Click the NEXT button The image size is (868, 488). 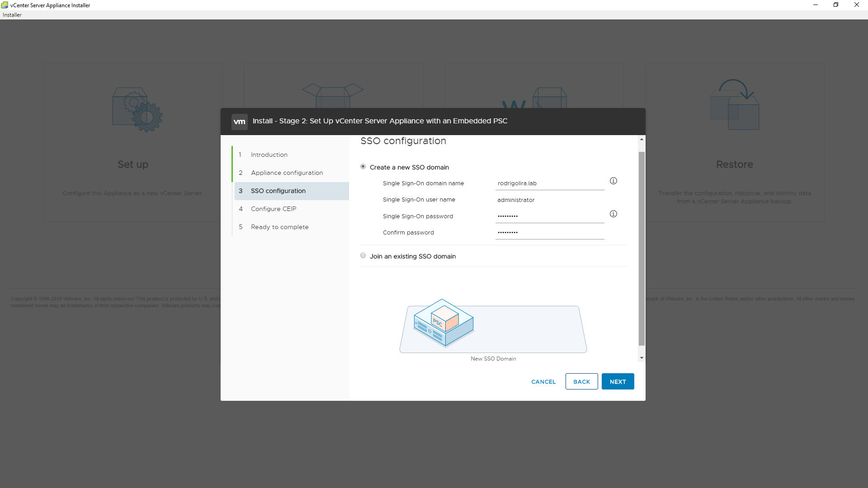point(618,381)
